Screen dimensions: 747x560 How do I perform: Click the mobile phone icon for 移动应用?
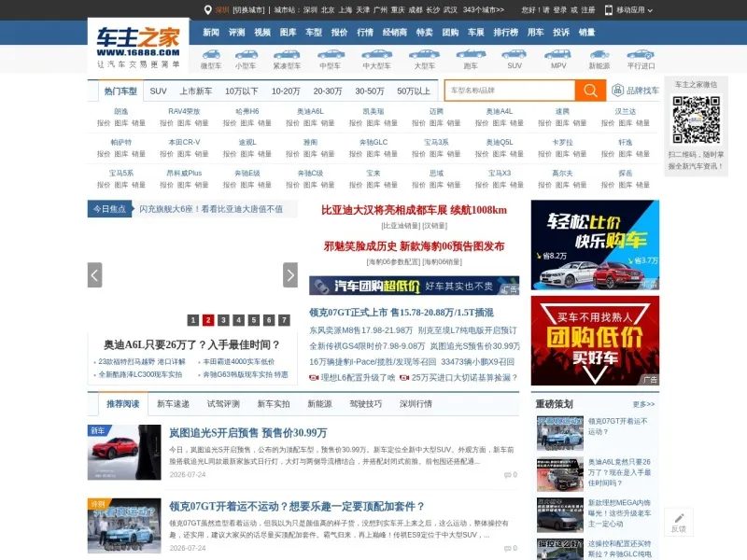(x=609, y=10)
